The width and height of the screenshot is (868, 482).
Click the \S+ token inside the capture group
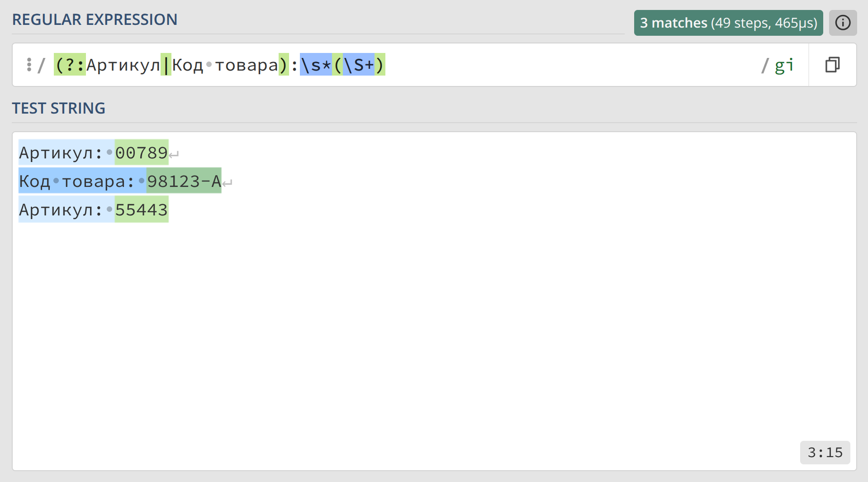click(x=359, y=65)
